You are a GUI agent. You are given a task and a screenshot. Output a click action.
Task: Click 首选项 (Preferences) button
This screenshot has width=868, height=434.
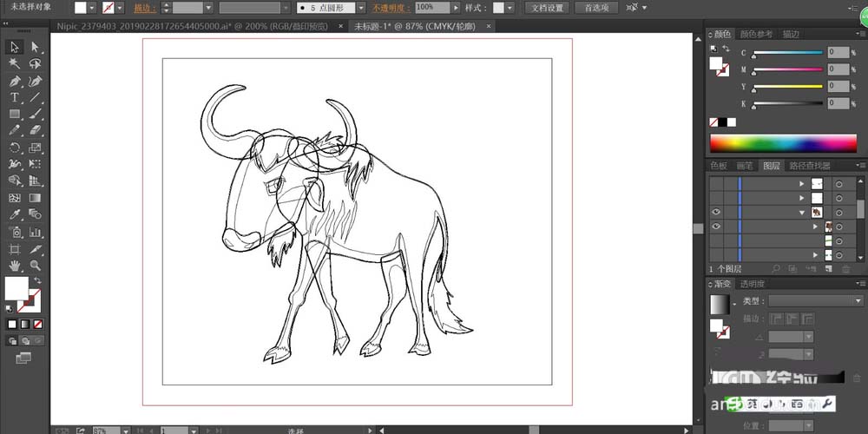click(596, 8)
